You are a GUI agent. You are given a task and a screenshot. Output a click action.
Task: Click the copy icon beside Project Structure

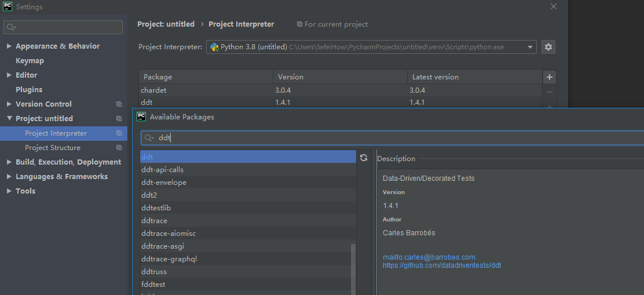point(119,148)
